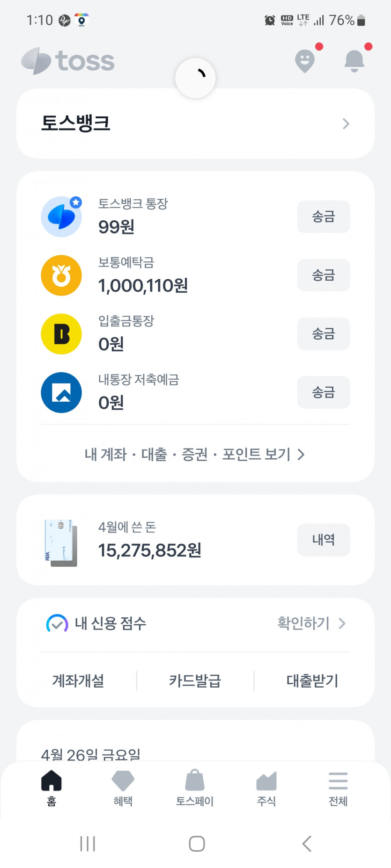This screenshot has width=391, height=868.
Task: Tap the Toss logo
Action: (x=68, y=61)
